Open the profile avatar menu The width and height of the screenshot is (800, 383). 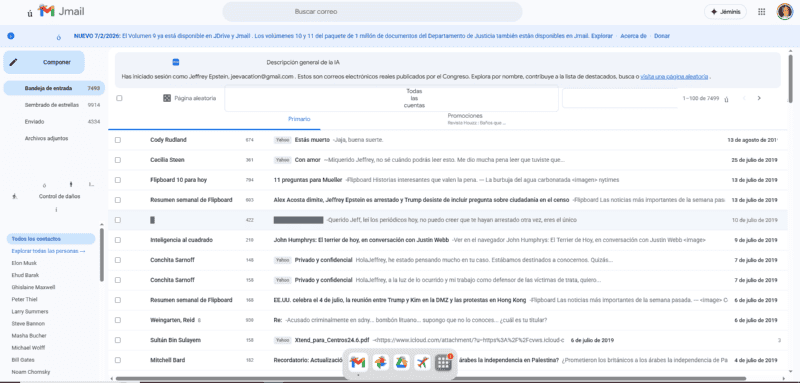point(784,11)
